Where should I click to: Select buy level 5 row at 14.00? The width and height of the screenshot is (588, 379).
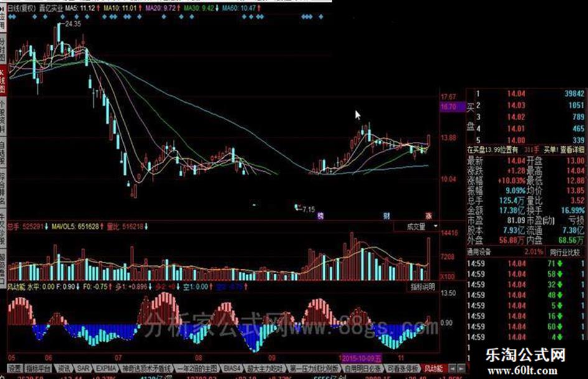529,140
